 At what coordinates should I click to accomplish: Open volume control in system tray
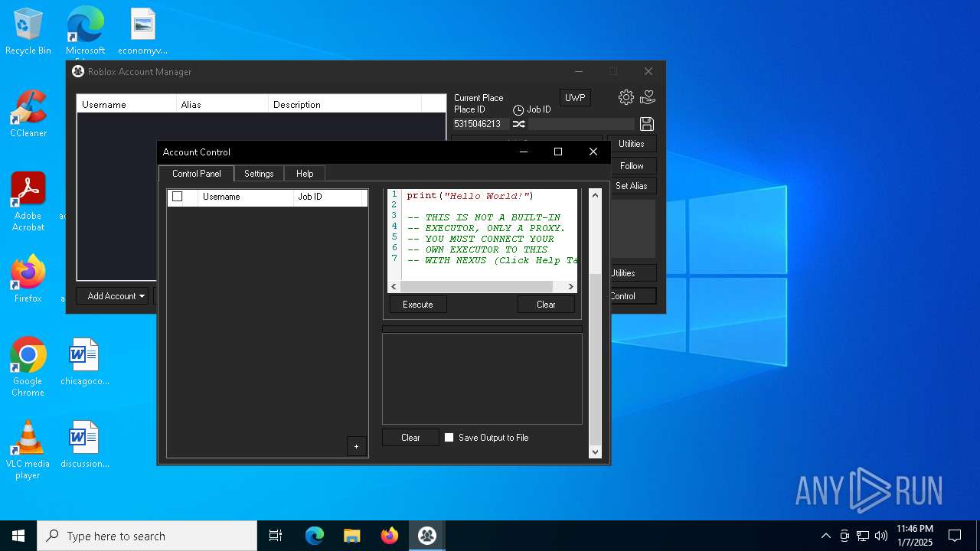click(x=881, y=536)
